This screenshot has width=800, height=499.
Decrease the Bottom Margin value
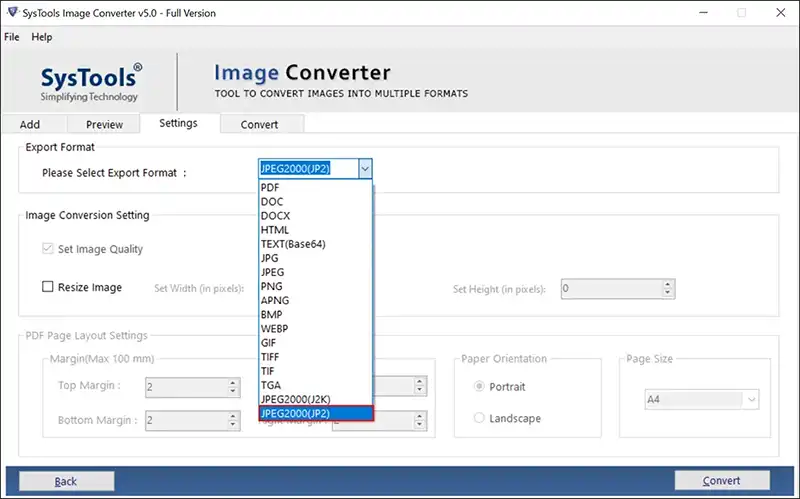(233, 425)
